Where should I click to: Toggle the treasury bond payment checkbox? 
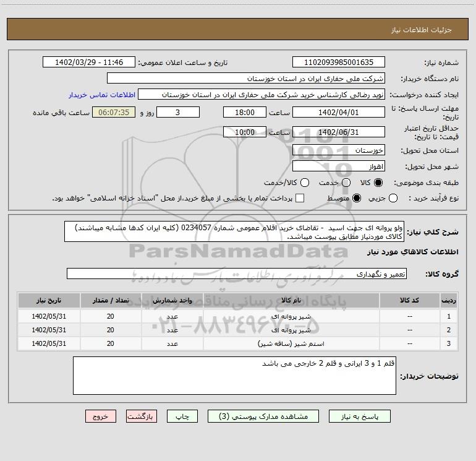[300, 198]
